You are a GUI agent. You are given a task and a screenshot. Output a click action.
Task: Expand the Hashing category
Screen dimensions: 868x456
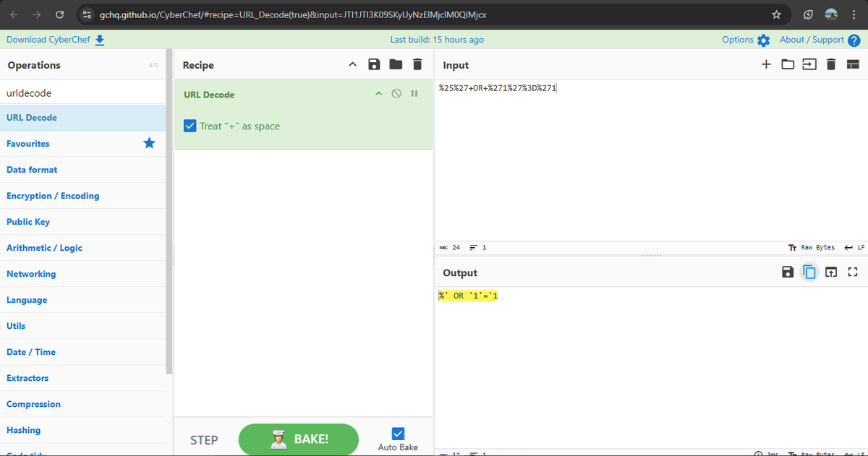coord(83,430)
